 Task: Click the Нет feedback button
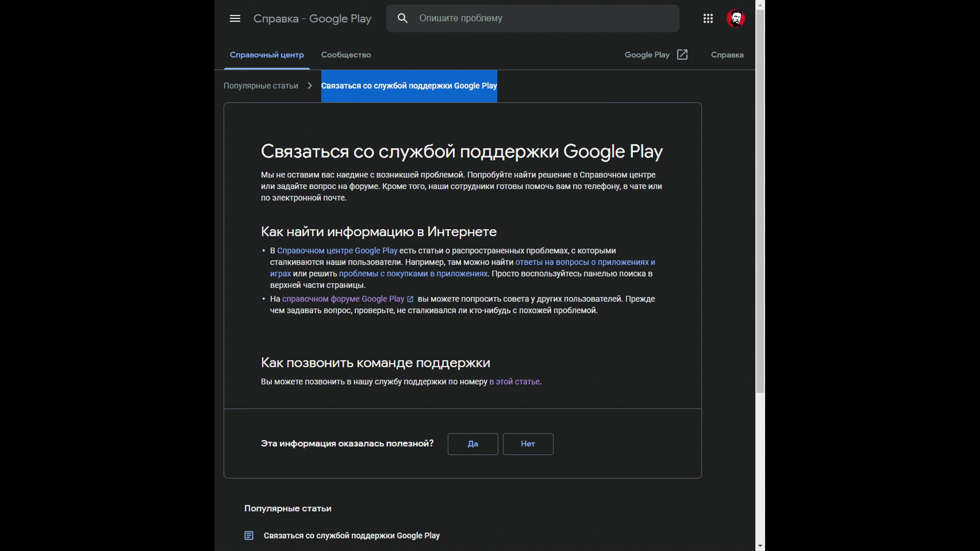point(528,443)
